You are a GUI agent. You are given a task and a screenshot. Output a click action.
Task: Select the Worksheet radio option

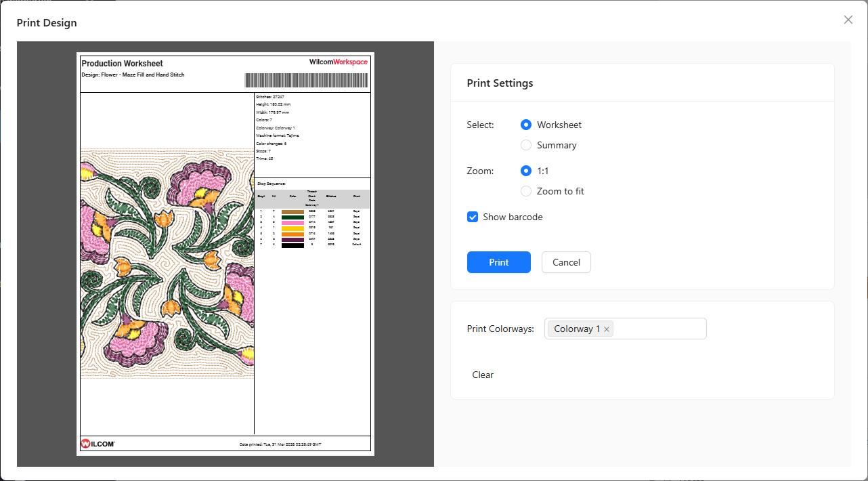click(x=526, y=125)
